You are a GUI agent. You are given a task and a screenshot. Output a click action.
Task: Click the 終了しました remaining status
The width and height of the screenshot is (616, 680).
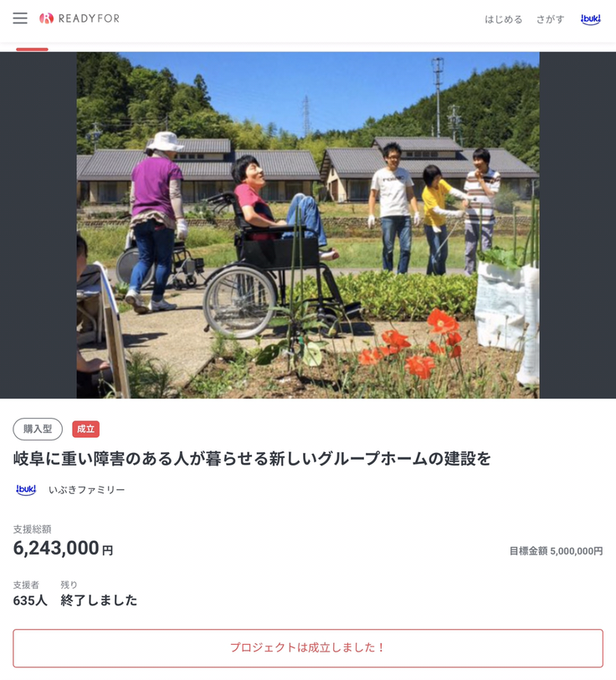click(x=99, y=600)
